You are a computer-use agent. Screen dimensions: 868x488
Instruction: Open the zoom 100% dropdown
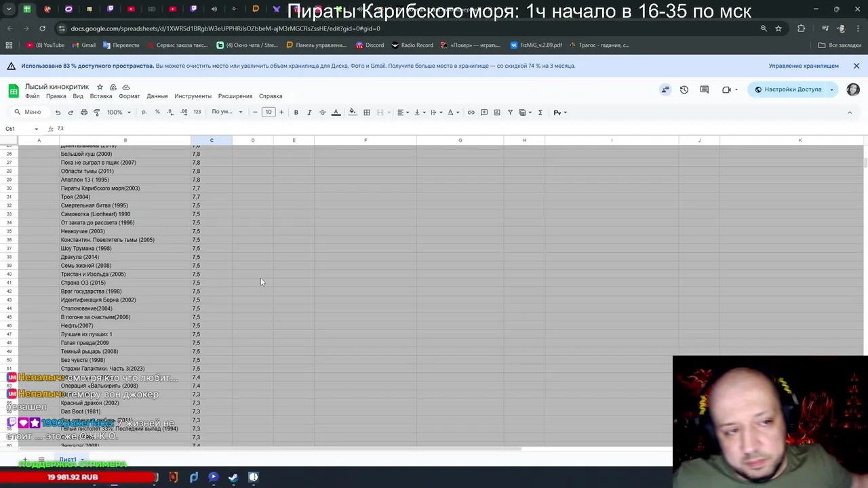coord(119,113)
